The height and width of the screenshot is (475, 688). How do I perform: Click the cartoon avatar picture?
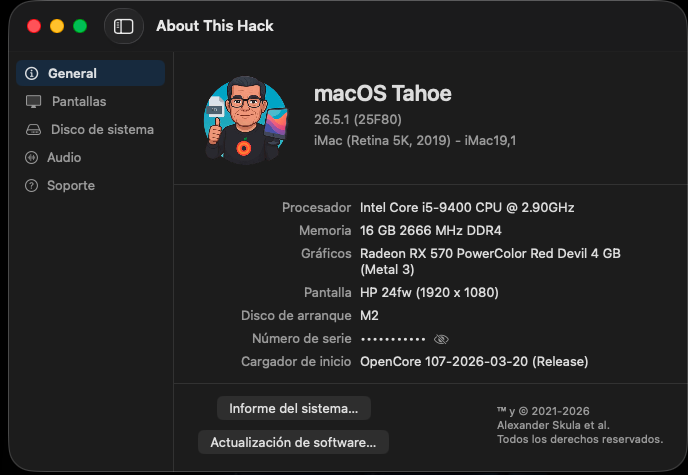[x=246, y=120]
